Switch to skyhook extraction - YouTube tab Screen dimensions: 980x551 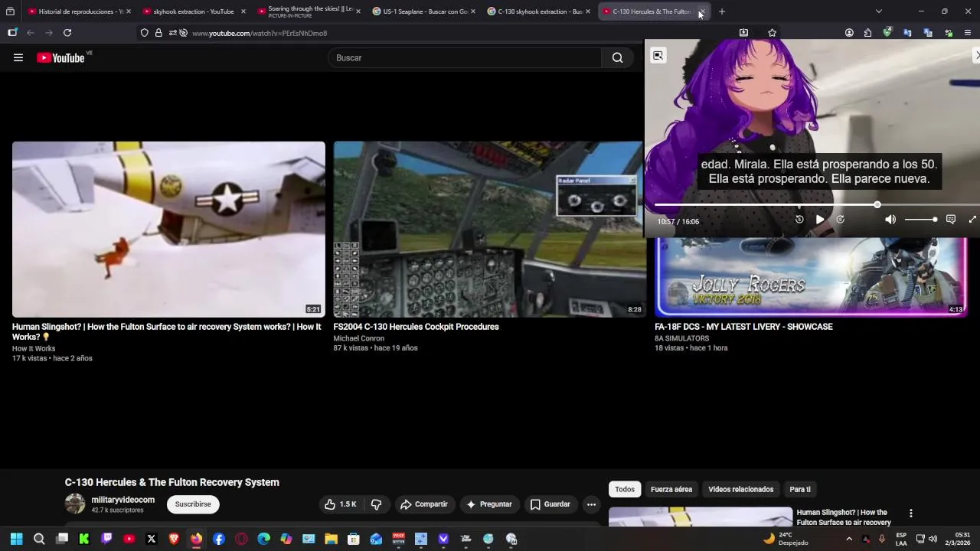tap(194, 11)
